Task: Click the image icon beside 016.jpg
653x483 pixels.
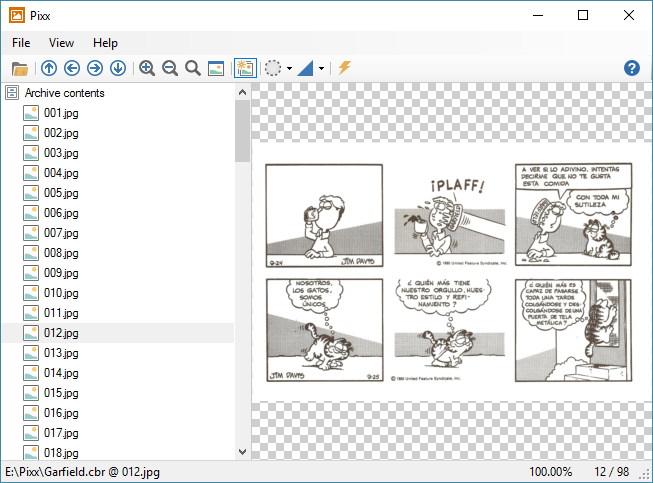Action: pyautogui.click(x=31, y=413)
